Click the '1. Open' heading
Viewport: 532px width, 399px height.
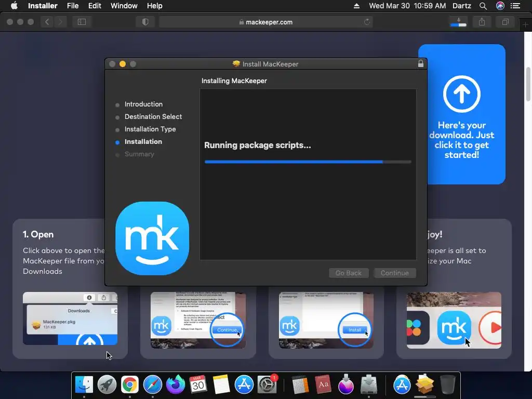click(38, 234)
